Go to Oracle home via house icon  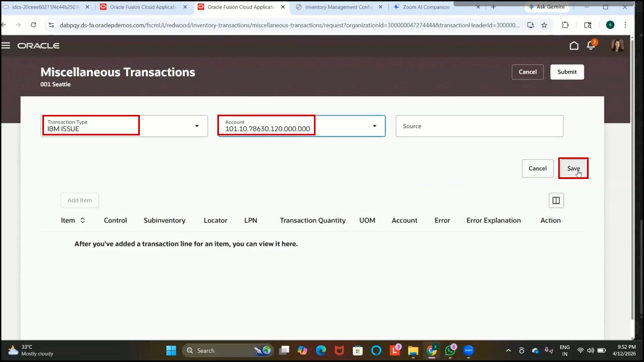pos(574,46)
